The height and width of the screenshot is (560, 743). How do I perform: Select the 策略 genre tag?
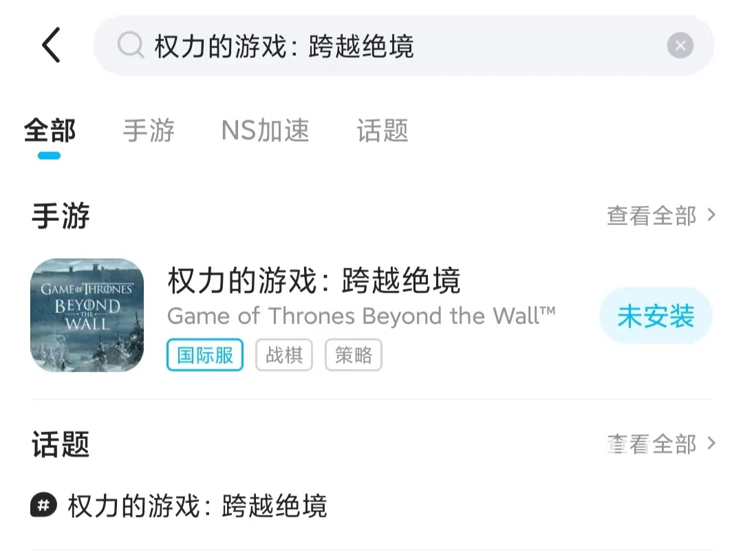tap(354, 355)
